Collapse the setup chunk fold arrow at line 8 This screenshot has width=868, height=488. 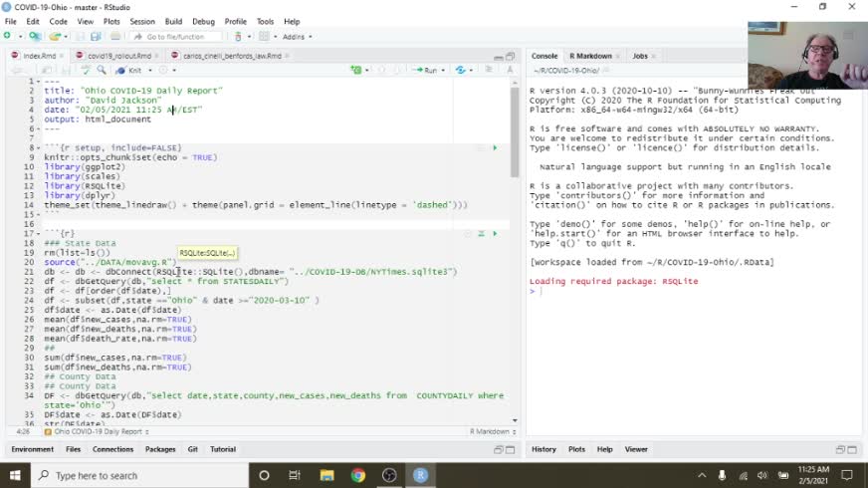pyautogui.click(x=38, y=148)
